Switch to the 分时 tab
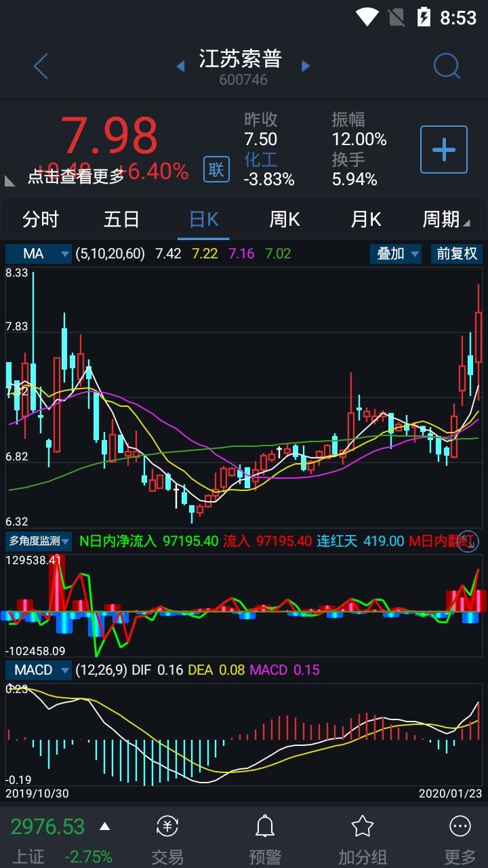Viewport: 488px width, 868px height. pyautogui.click(x=41, y=219)
